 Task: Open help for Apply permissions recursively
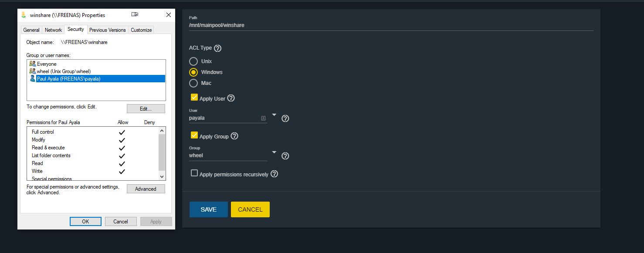274,174
